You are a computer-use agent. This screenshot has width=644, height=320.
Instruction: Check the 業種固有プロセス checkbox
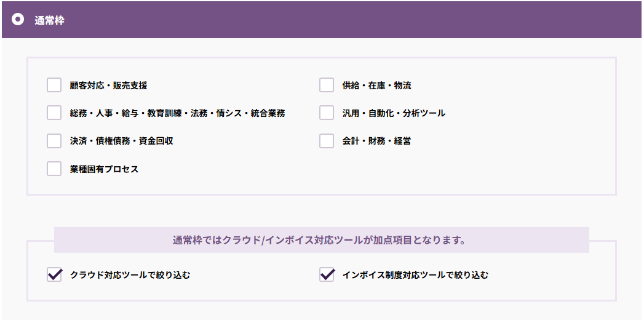click(x=54, y=169)
